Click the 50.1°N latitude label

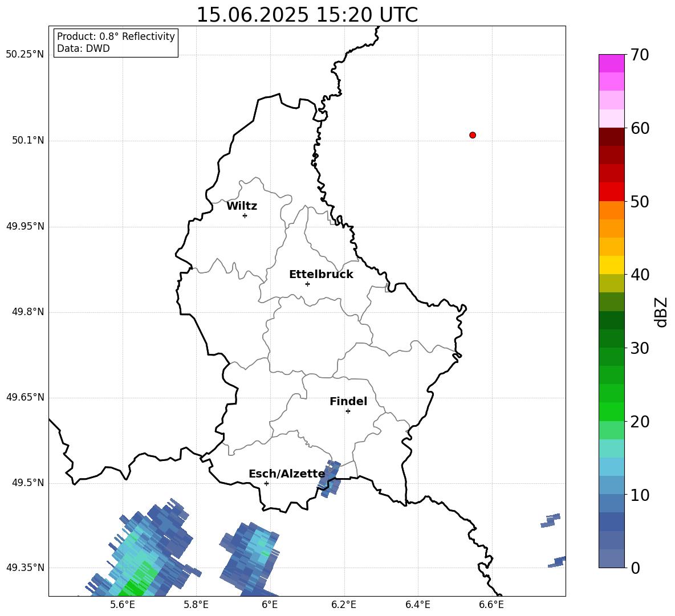point(28,140)
